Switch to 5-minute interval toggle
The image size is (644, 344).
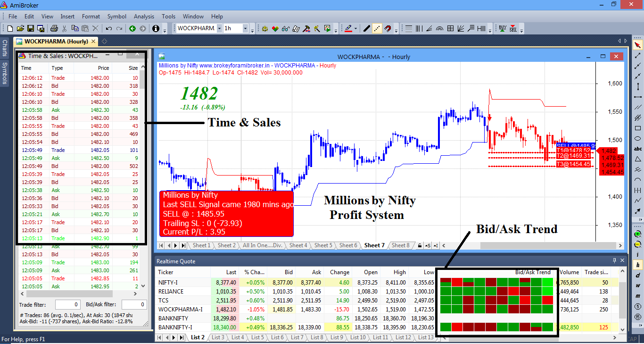pos(638,307)
